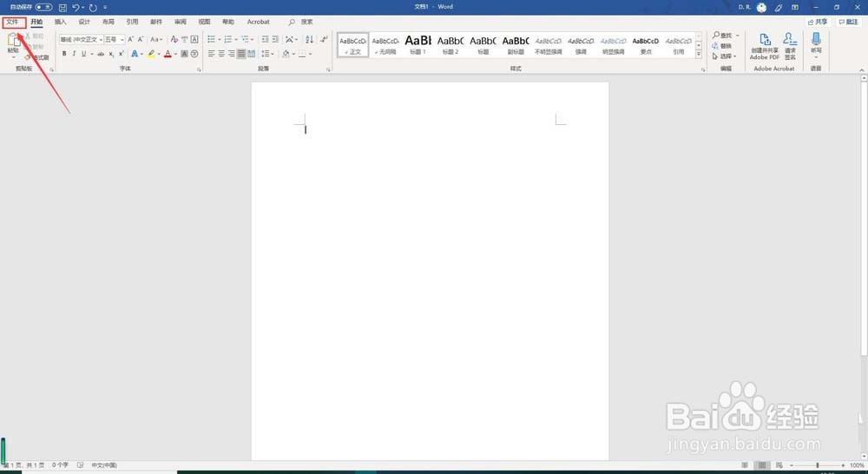The image size is (868, 474).
Task: Paste using the clipboard icon
Action: pos(13,40)
